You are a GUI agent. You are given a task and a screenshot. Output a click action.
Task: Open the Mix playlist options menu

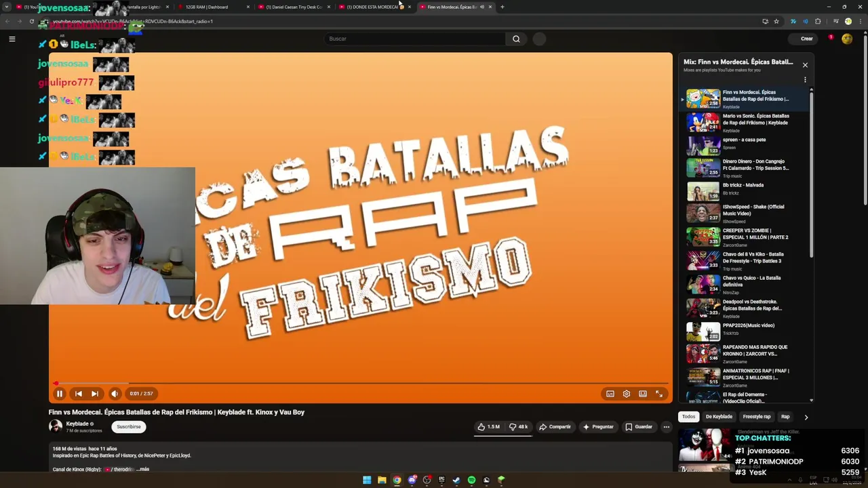tap(805, 79)
